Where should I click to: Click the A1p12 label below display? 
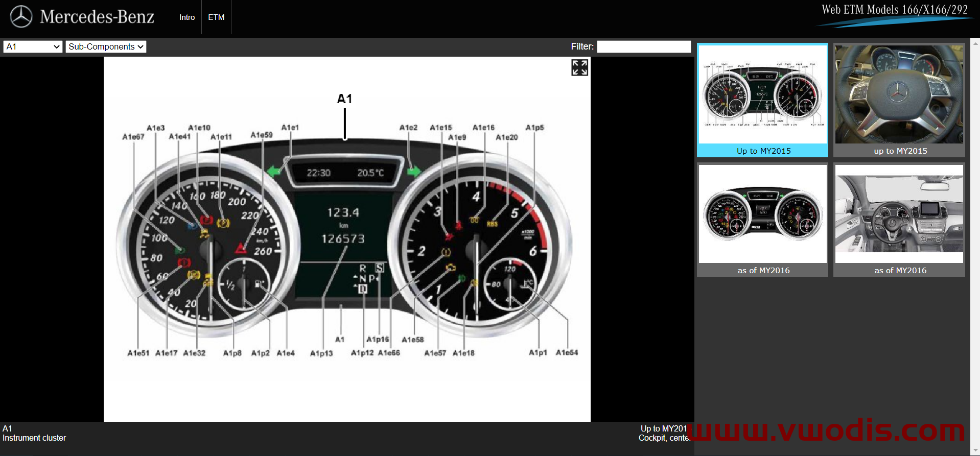coord(362,352)
